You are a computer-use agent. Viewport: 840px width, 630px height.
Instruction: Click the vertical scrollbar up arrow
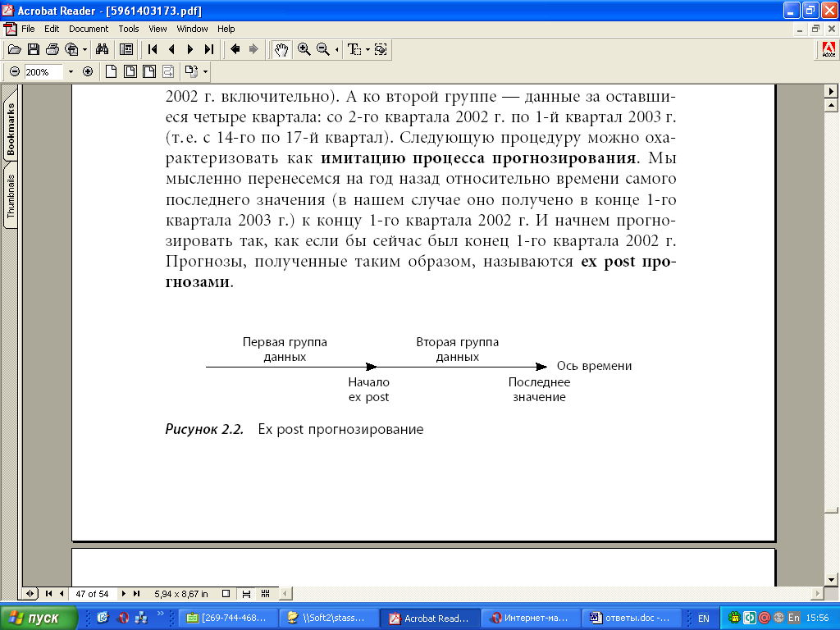(832, 106)
